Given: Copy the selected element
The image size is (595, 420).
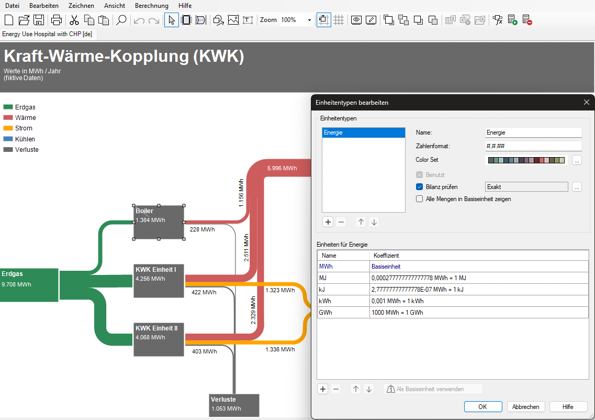Looking at the screenshot, I should [89, 20].
